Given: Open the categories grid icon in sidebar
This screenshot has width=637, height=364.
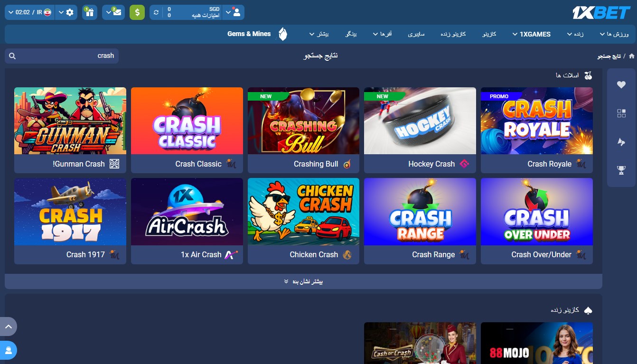Looking at the screenshot, I should (621, 113).
